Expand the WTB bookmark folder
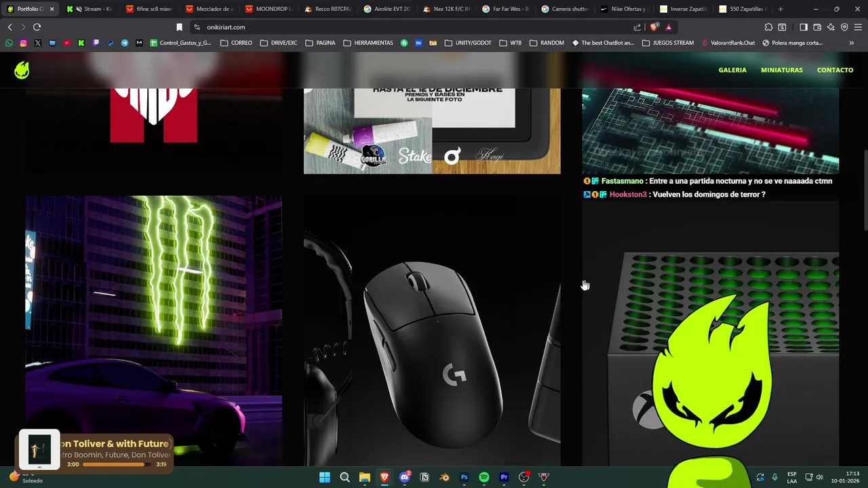 point(511,43)
